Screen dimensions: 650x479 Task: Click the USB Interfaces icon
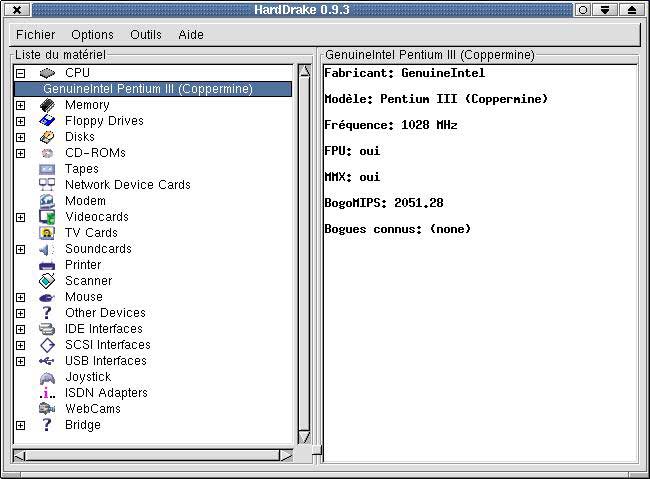47,361
